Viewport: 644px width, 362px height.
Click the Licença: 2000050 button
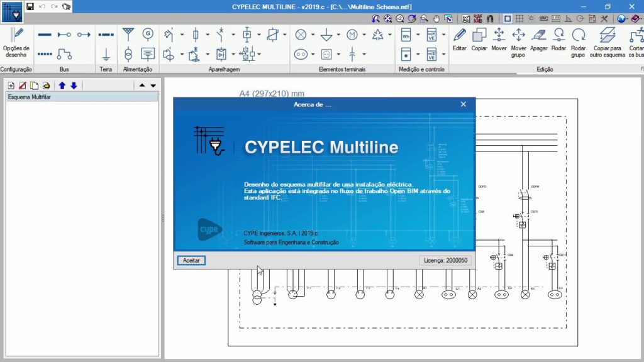tap(445, 260)
